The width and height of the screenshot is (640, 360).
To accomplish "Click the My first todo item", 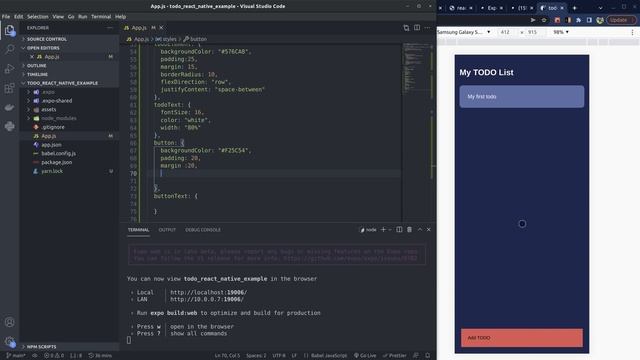I will 522,97.
